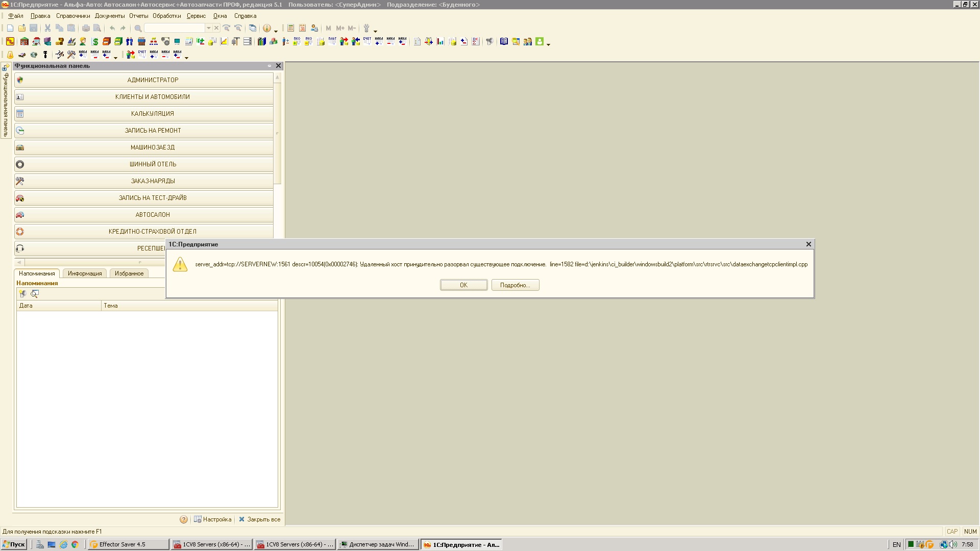Click the Open file folder icon
Viewport: 980px width, 551px height.
click(22, 28)
